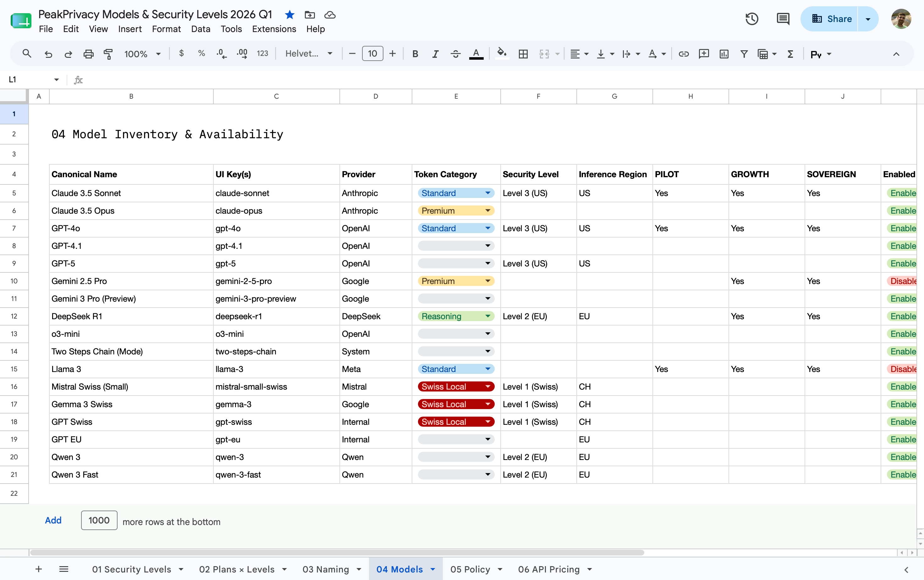Check cloud save status icon
The image size is (924, 580).
(x=330, y=15)
